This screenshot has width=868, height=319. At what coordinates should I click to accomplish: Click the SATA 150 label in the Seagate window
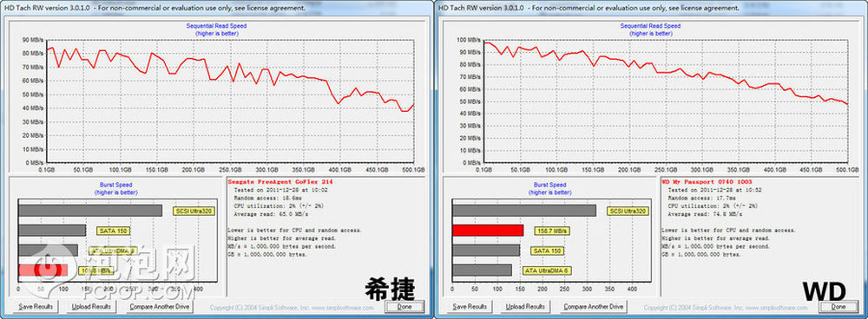pos(114,231)
